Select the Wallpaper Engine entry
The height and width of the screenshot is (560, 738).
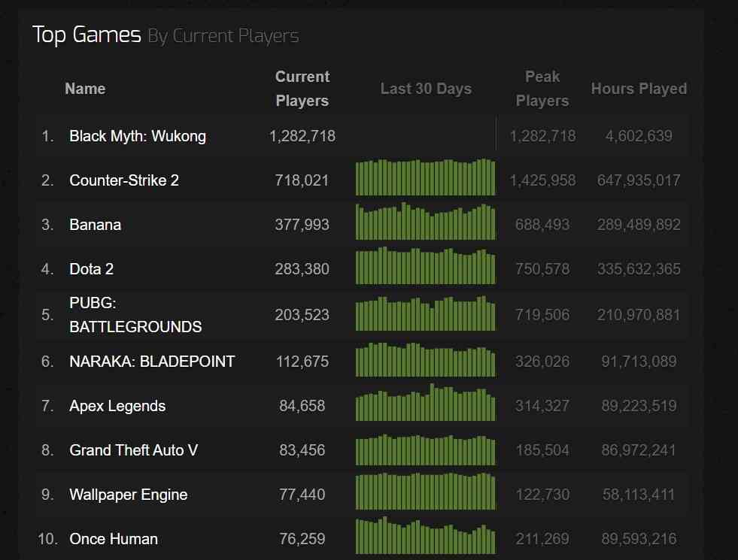[128, 495]
